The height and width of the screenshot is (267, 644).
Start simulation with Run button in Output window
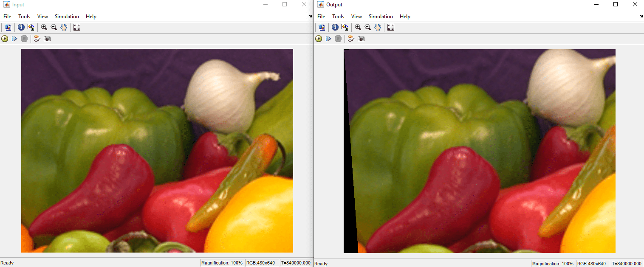[x=319, y=39]
